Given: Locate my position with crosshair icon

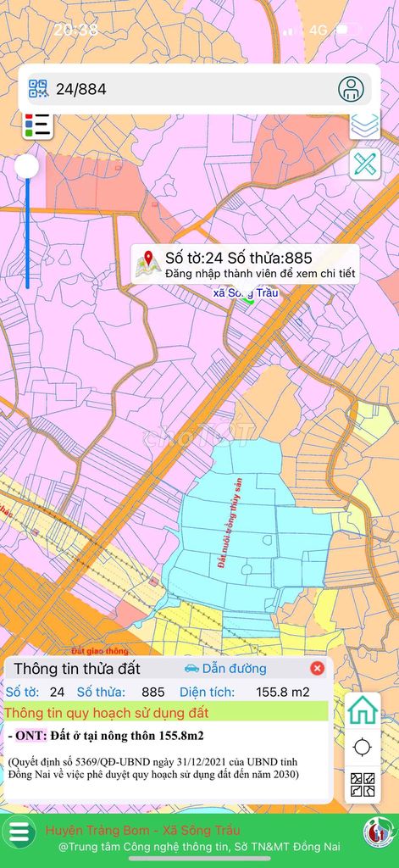Looking at the screenshot, I should tap(362, 747).
